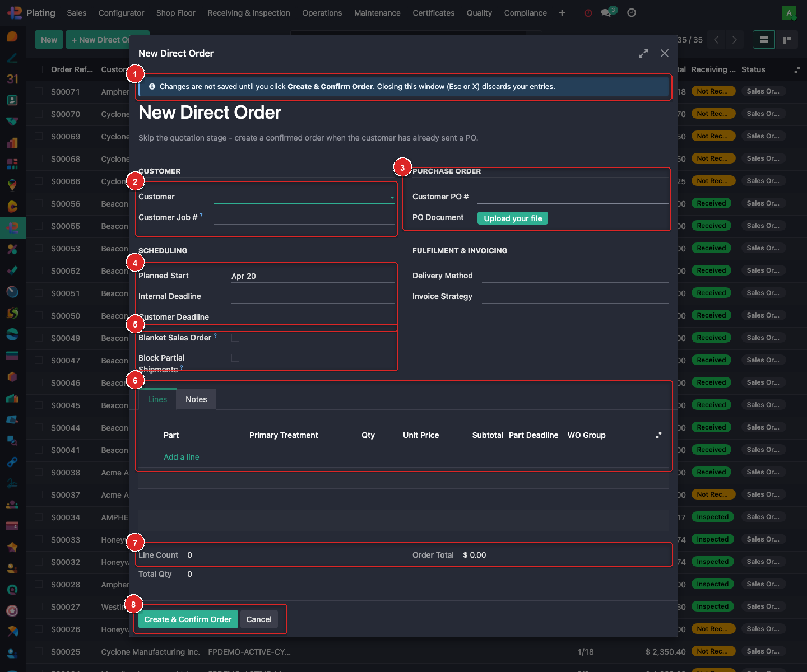The height and width of the screenshot is (672, 807).
Task: Open the Quality menu
Action: click(479, 12)
